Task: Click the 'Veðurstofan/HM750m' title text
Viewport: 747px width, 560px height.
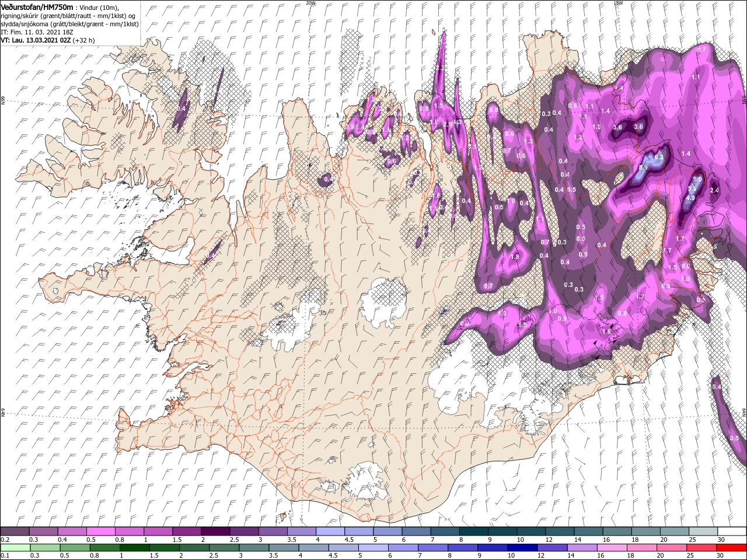Action: click(x=37, y=7)
